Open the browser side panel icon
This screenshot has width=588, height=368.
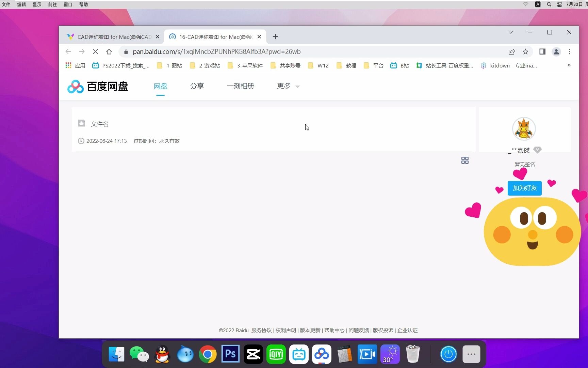542,51
